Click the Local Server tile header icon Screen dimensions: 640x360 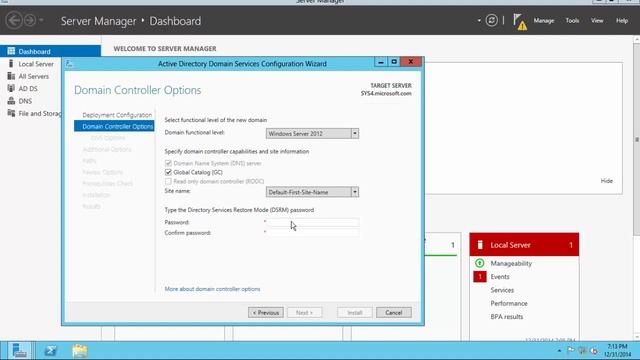[480, 244]
